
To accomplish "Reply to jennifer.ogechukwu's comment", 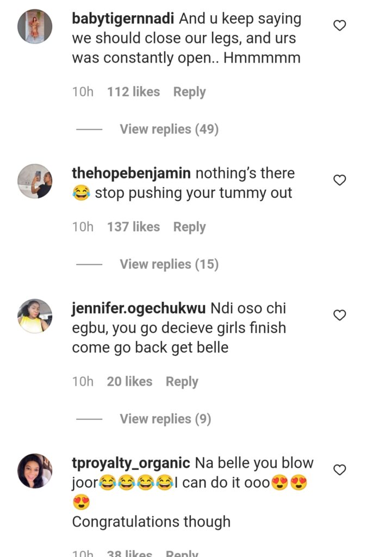I will pos(182,382).
